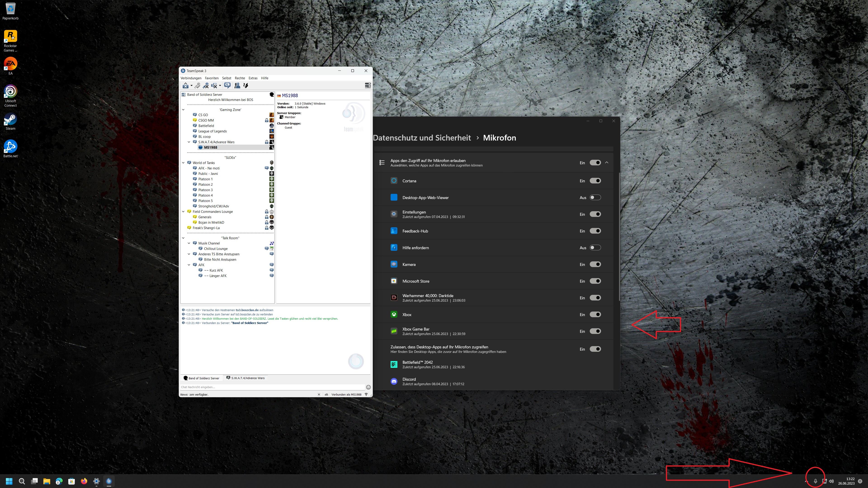Click the lock icon on the CSGO MM channel row
Viewport: 868px width, 488px height.
(x=267, y=120)
